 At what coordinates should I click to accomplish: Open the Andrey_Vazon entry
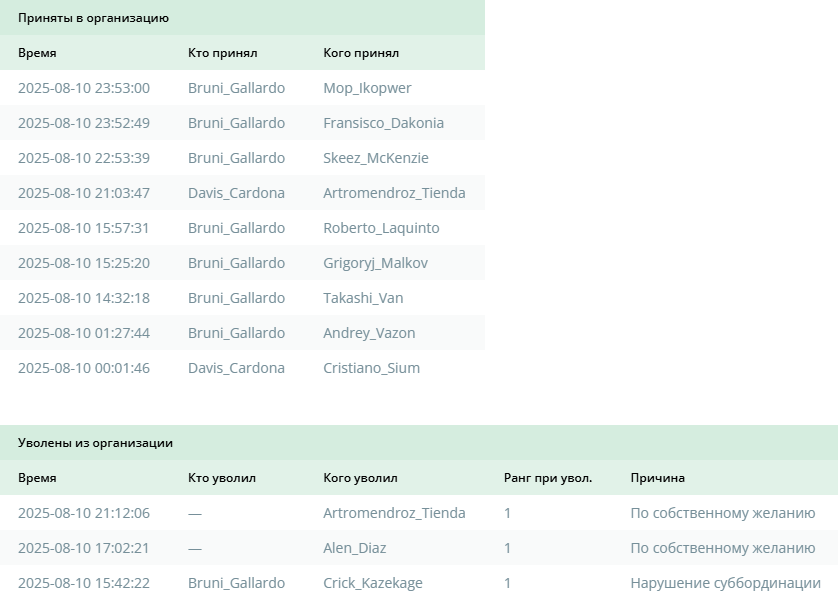[x=369, y=333]
